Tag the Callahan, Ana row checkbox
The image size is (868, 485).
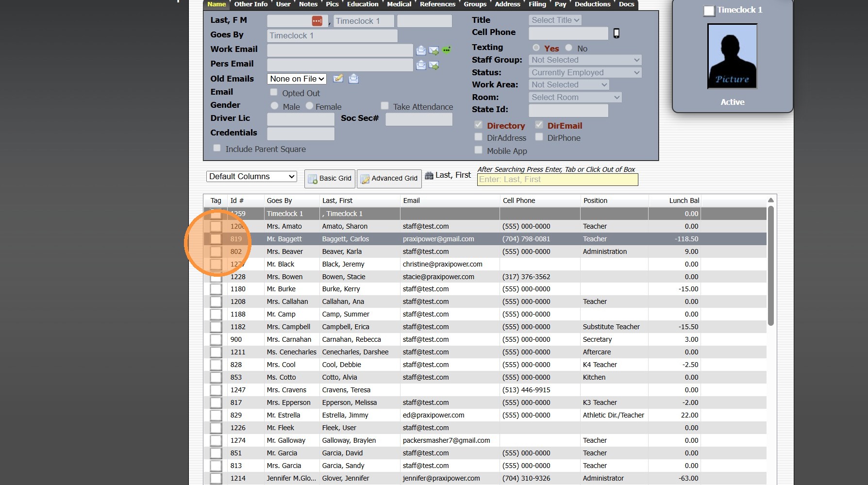216,302
